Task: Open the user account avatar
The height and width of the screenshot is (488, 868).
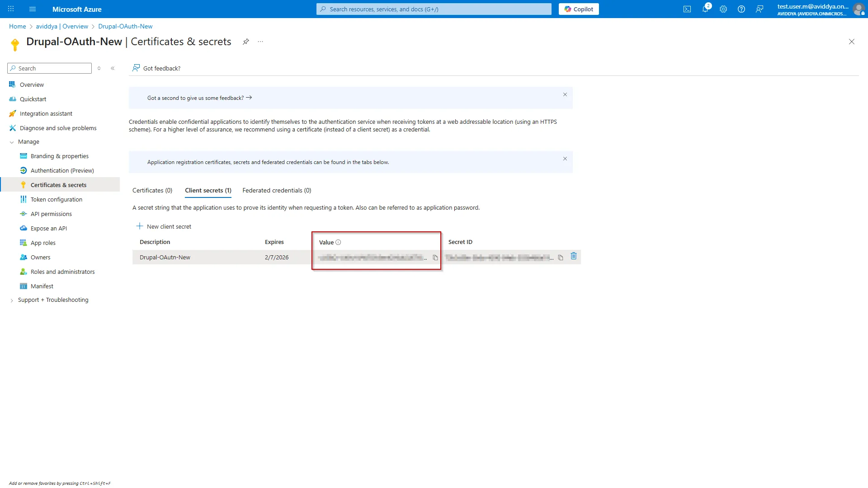Action: 859,9
